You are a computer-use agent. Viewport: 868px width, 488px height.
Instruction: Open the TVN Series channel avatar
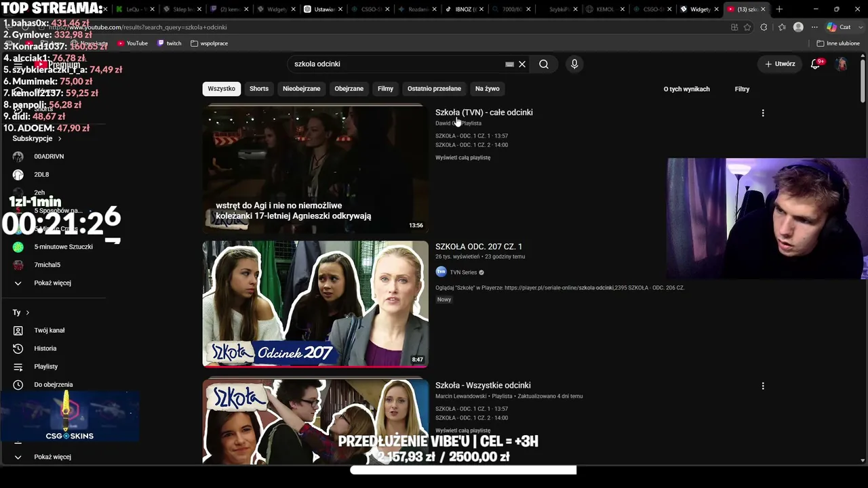[x=441, y=272]
